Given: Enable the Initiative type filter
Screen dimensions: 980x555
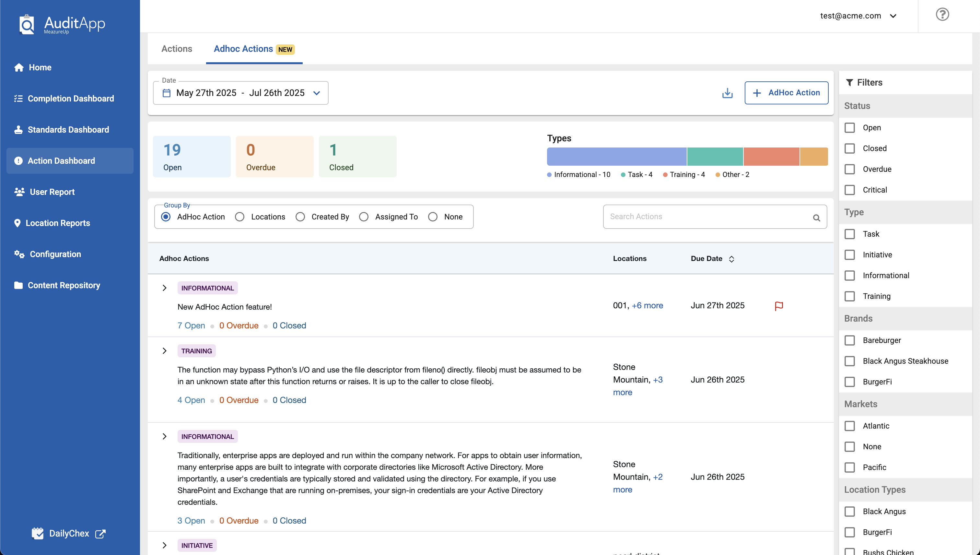Looking at the screenshot, I should 850,254.
